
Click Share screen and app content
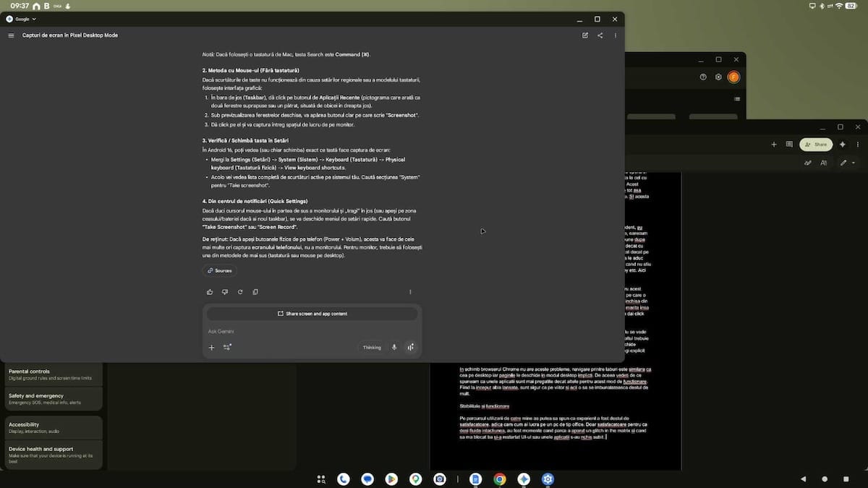pos(312,314)
